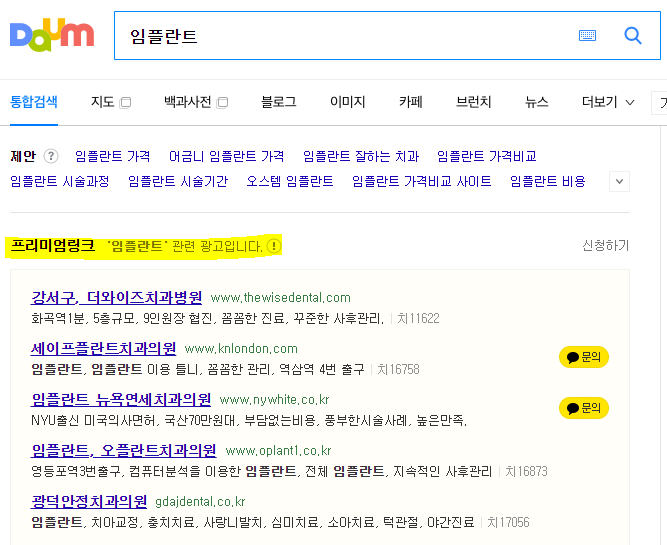Open the virtual keyboard icon in search box
The height and width of the screenshot is (545, 667).
pos(587,35)
